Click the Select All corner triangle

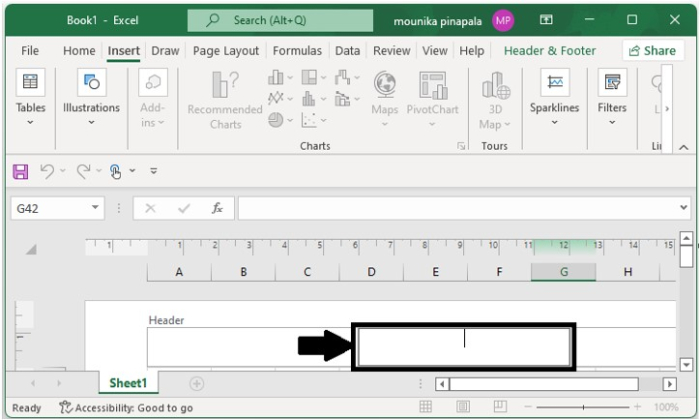pos(31,249)
